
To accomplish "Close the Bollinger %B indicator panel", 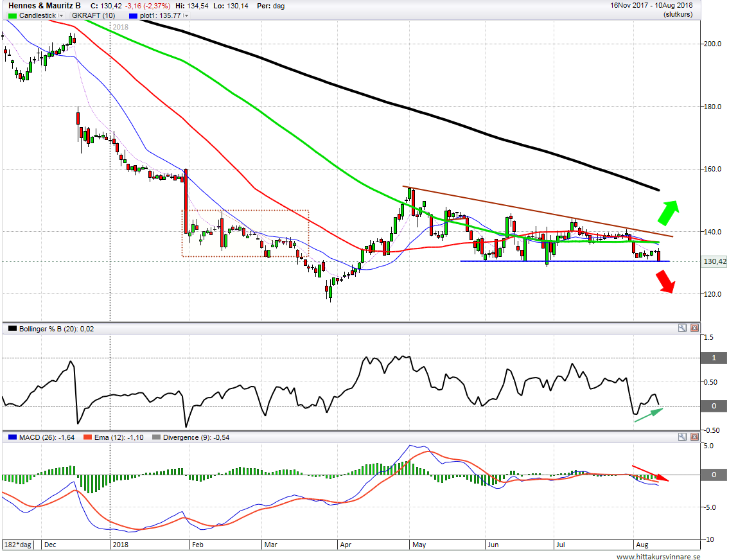I will (x=694, y=328).
